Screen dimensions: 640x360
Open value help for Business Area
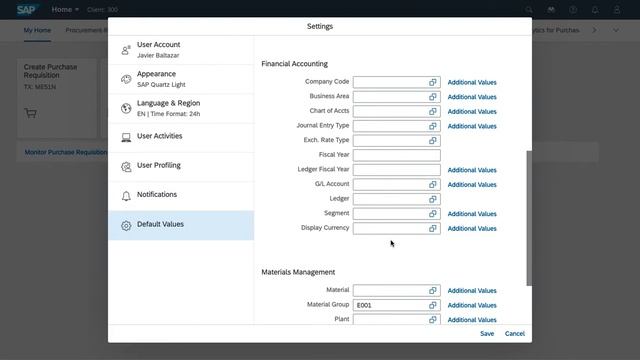(x=433, y=97)
